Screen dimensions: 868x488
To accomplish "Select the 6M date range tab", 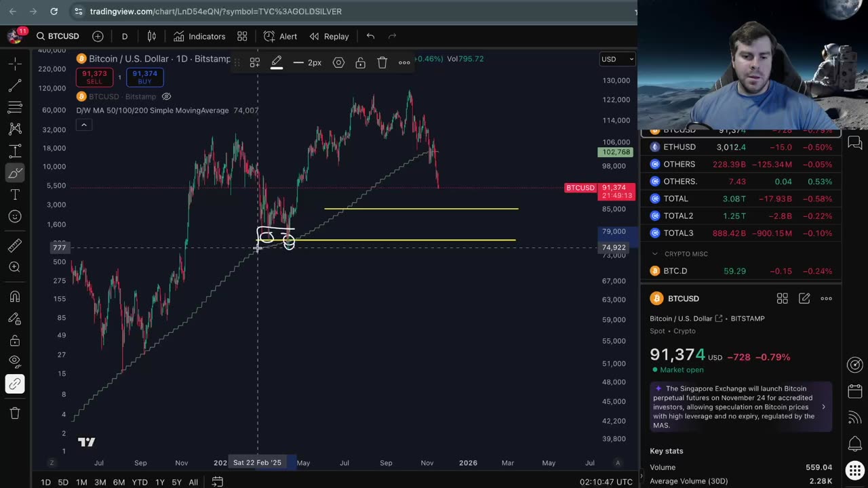I will tap(119, 482).
